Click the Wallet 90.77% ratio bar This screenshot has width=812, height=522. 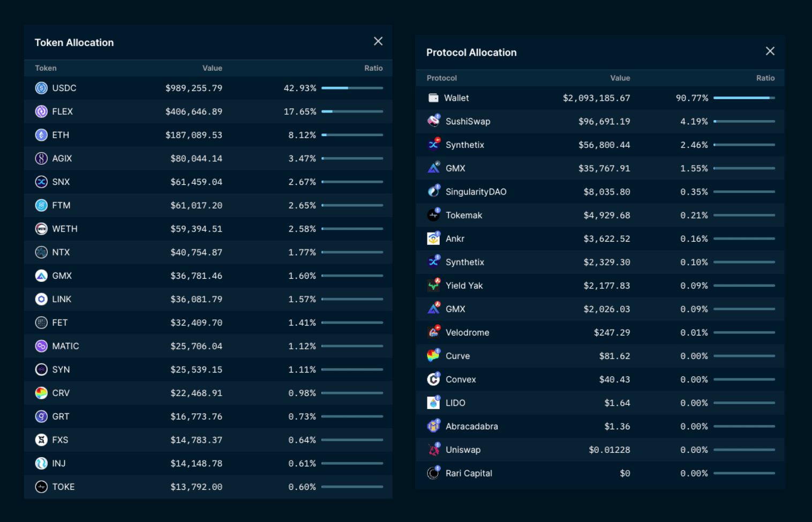745,98
